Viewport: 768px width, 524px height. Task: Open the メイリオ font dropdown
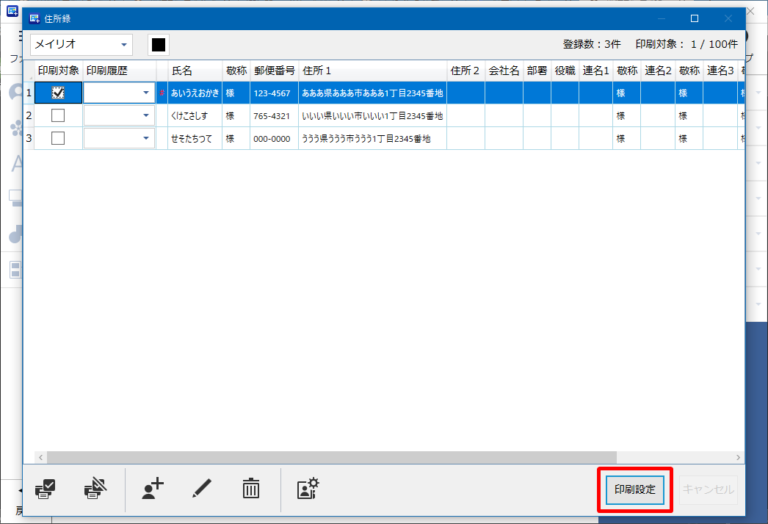click(81, 45)
